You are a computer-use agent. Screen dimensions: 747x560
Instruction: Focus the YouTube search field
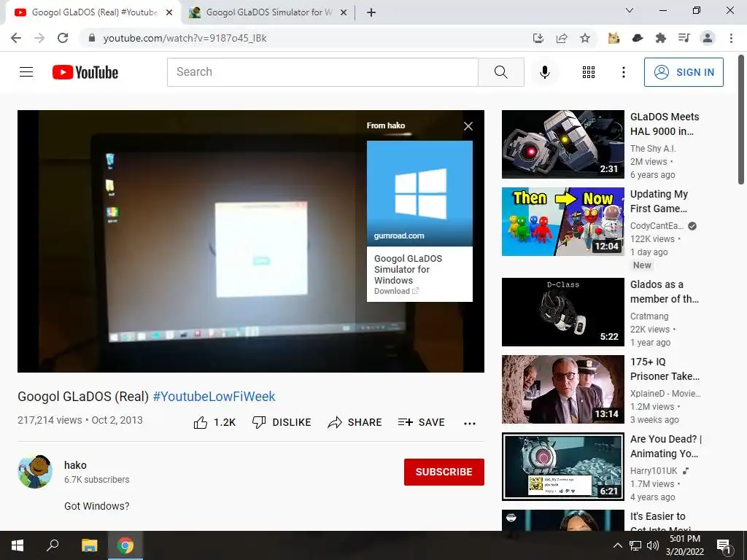[322, 72]
